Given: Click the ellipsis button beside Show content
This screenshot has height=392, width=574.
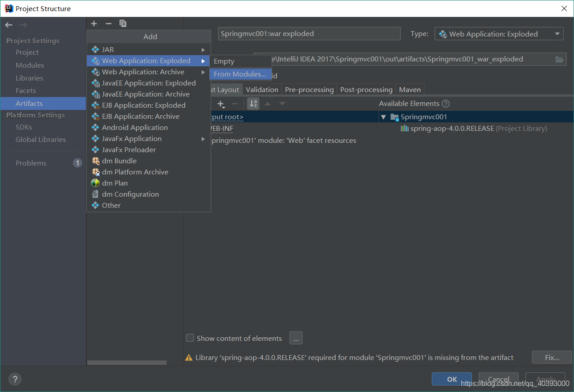Looking at the screenshot, I should point(296,338).
